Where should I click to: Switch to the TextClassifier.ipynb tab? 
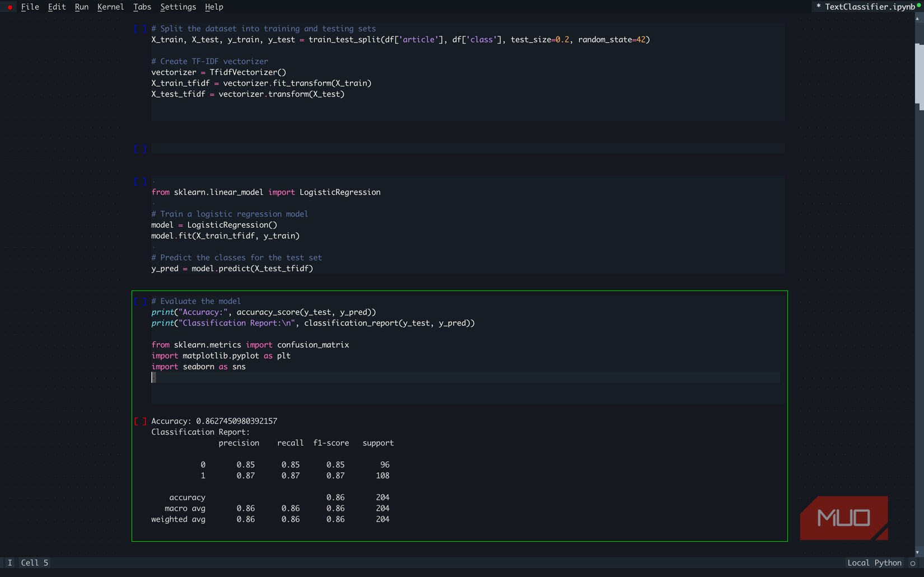(x=869, y=7)
